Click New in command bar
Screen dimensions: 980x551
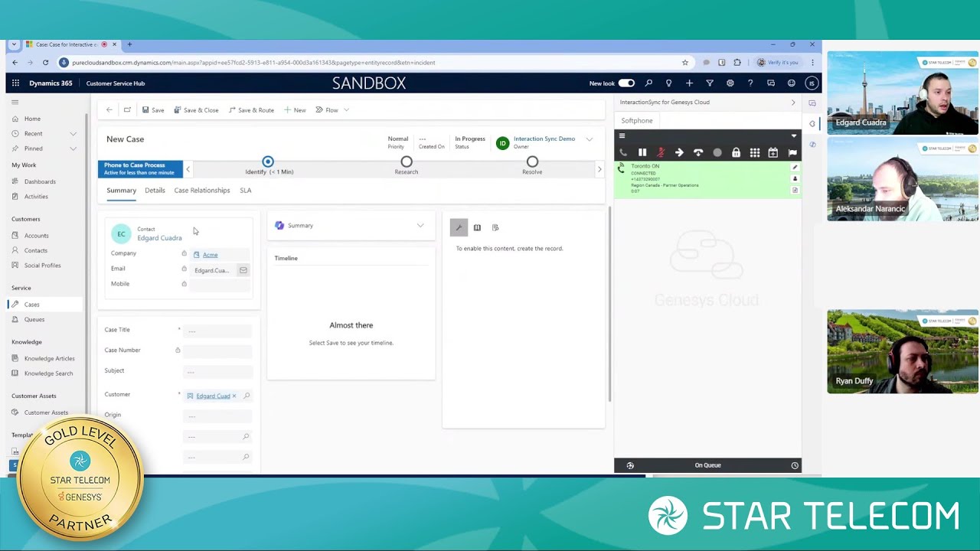pos(295,110)
